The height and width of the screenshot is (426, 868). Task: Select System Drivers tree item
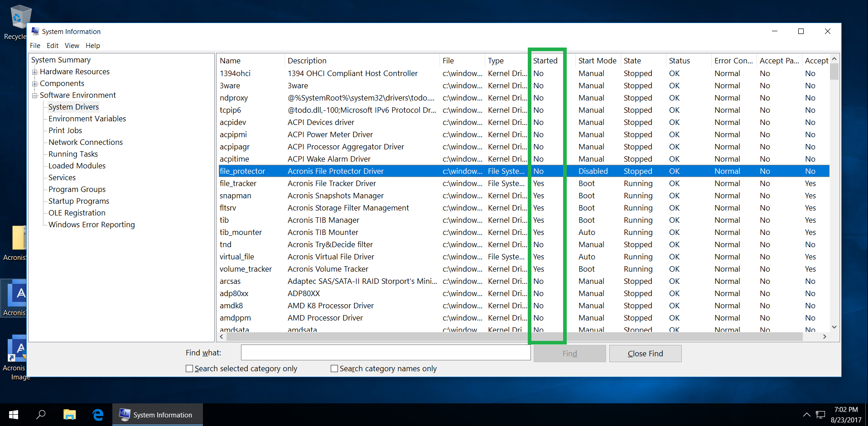[73, 107]
